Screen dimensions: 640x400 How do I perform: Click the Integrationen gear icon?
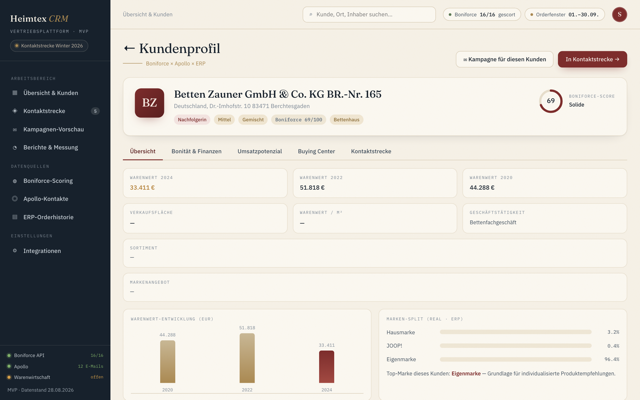[15, 251]
